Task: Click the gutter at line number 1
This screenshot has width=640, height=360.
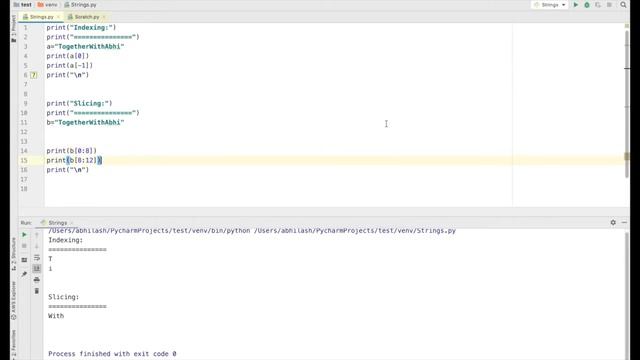Action: 26,27
